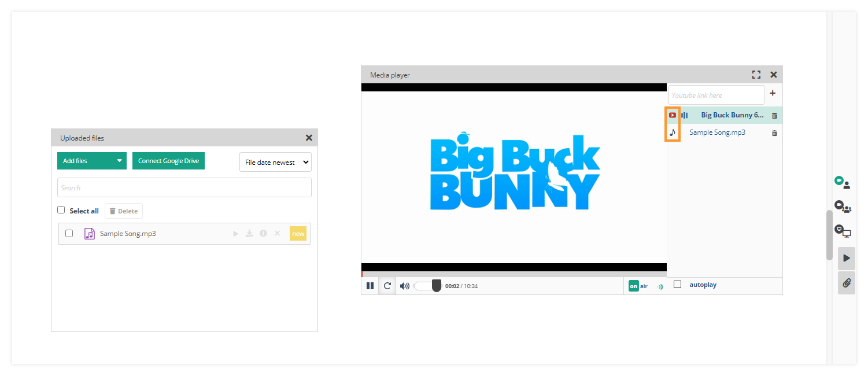The width and height of the screenshot is (868, 376).
Task: Click the green signal waves icon
Action: coord(660,286)
